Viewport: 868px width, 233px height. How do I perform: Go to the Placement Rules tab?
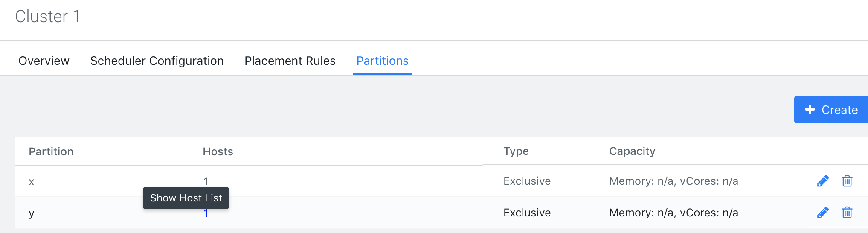(290, 61)
